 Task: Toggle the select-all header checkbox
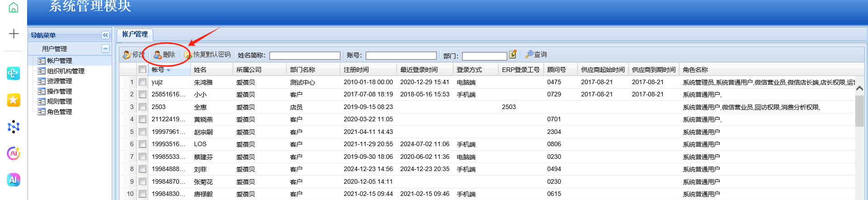pos(142,70)
